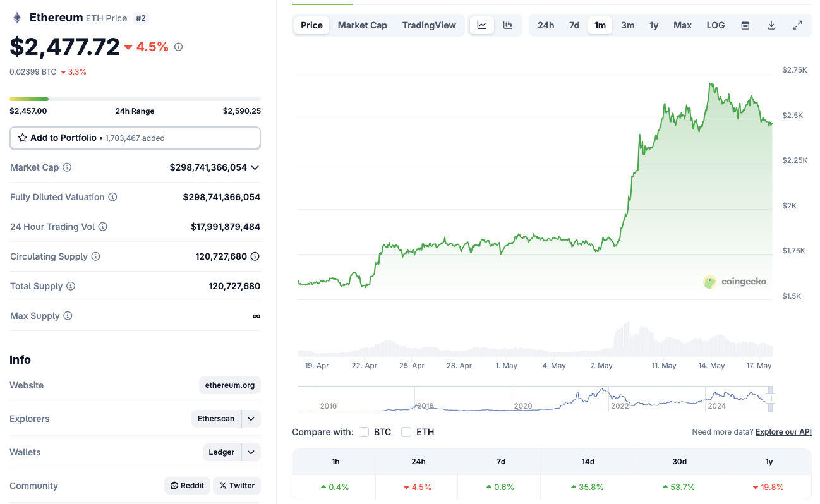Image resolution: width=820 pixels, height=504 pixels.
Task: Enable LOG scale on chart
Action: coord(716,25)
